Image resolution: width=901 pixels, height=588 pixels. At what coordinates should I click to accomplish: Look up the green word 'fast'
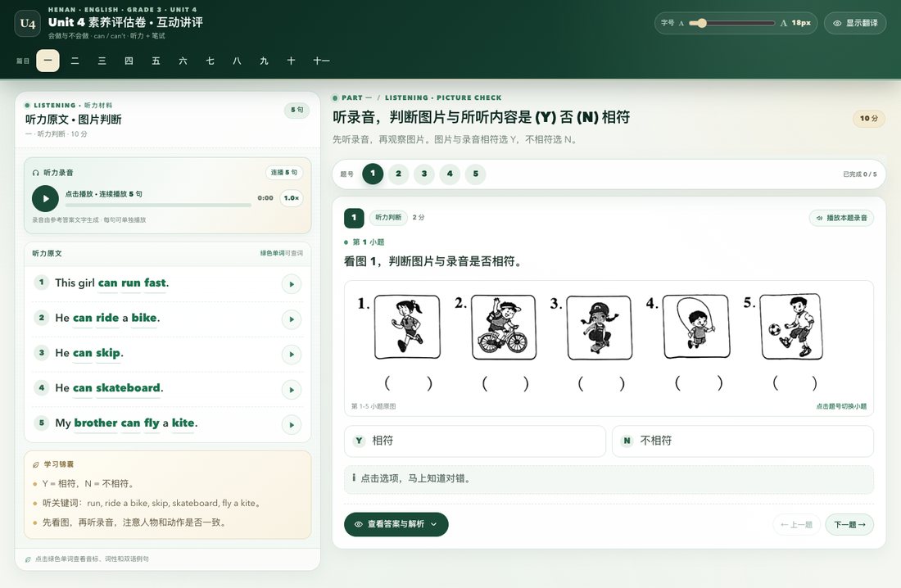[x=155, y=283]
